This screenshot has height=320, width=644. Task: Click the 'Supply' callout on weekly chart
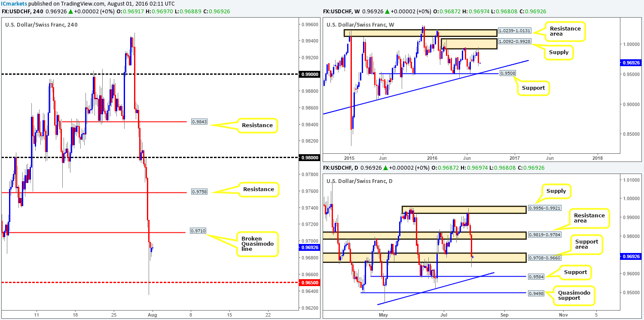(x=558, y=52)
